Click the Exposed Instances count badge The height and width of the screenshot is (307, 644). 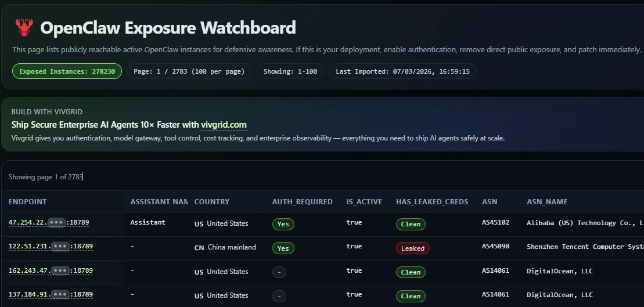tap(67, 71)
